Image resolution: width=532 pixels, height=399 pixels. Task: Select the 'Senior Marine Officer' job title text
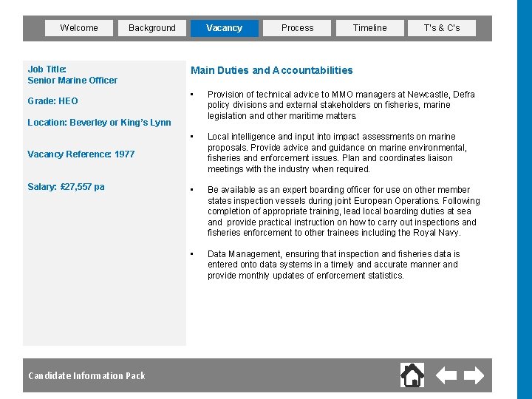point(72,81)
